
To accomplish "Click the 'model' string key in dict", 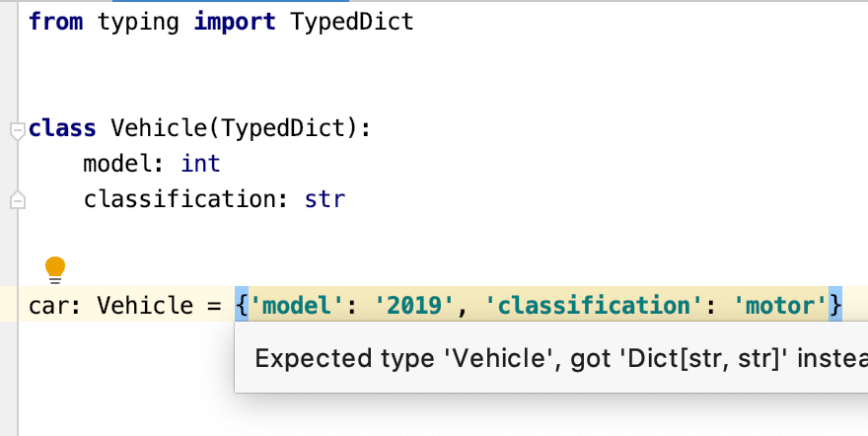I will tap(297, 305).
